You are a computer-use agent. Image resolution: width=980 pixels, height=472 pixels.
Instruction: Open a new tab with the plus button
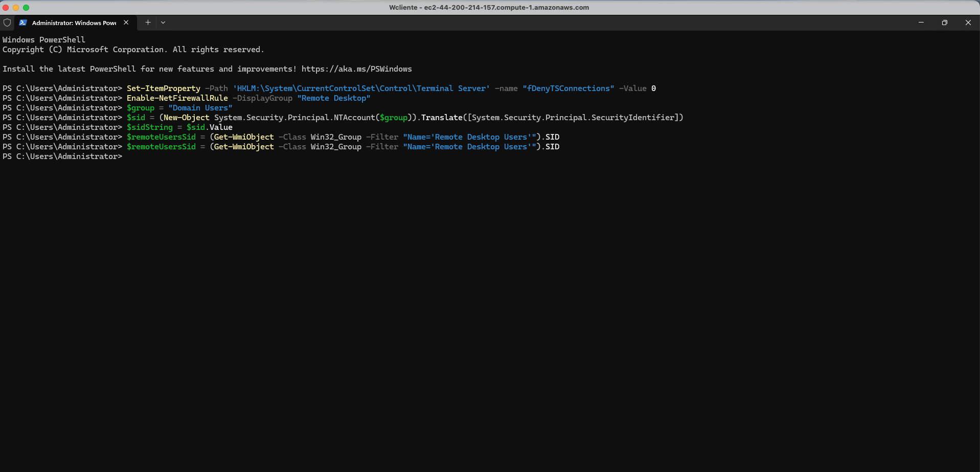(148, 23)
